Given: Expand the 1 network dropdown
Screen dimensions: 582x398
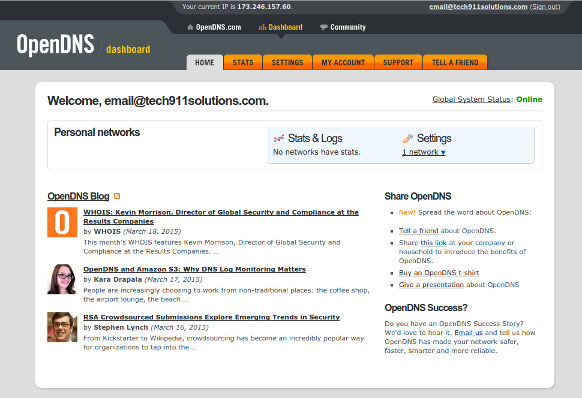Looking at the screenshot, I should tap(424, 152).
